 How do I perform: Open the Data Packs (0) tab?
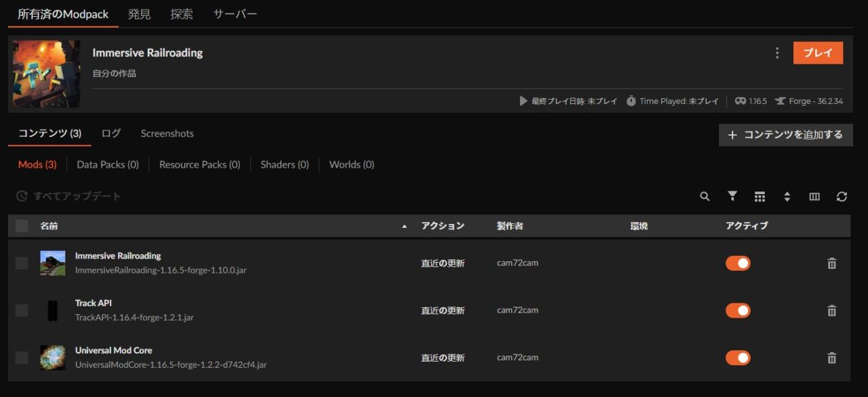(107, 164)
